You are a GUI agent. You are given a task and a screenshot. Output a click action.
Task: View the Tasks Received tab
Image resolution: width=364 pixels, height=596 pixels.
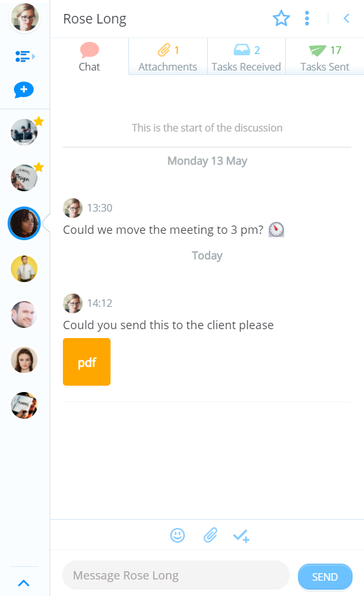click(246, 57)
